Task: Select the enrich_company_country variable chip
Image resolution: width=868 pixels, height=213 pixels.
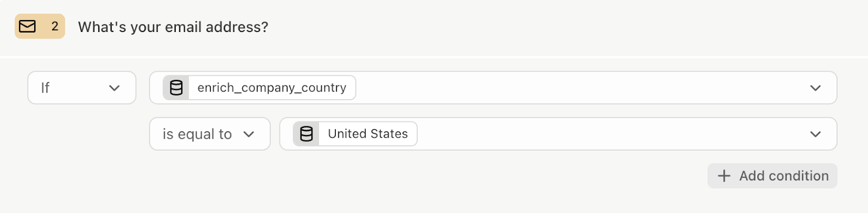Action: click(259, 88)
